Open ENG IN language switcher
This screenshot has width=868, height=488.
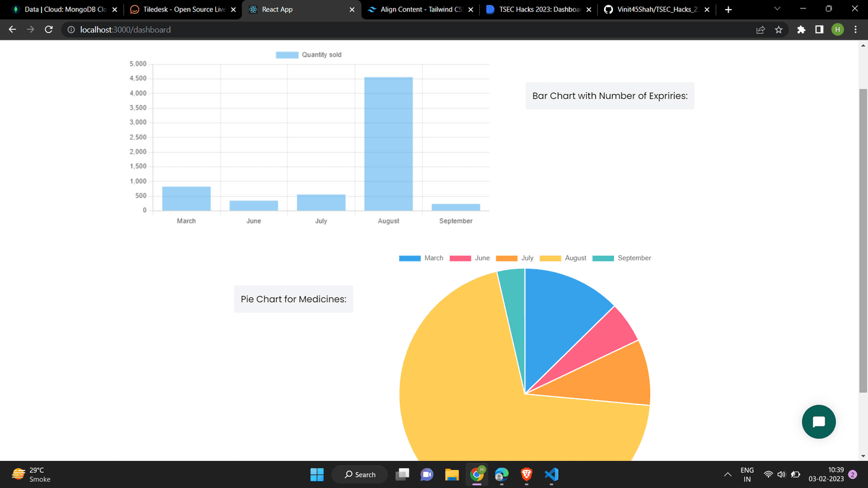pyautogui.click(x=747, y=475)
